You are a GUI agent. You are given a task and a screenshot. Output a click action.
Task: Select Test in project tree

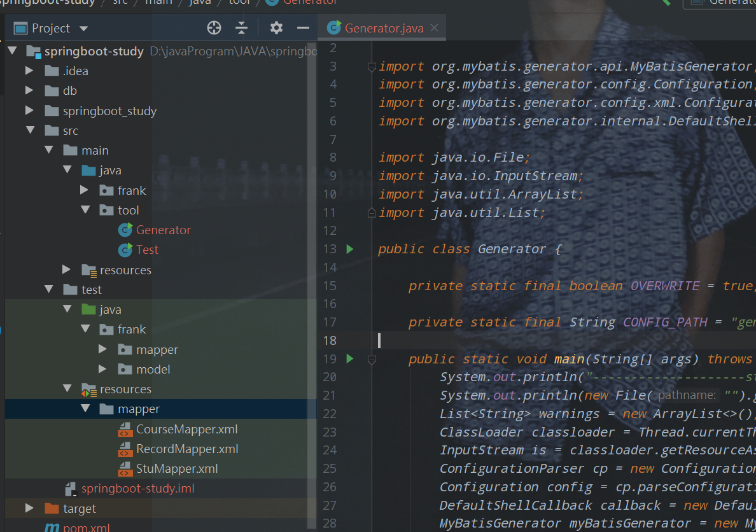[147, 250]
